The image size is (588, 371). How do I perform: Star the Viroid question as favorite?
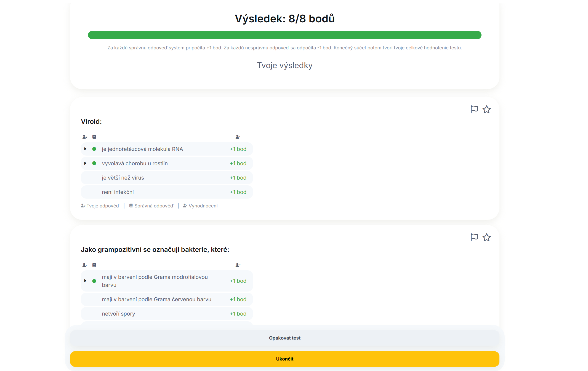point(486,109)
